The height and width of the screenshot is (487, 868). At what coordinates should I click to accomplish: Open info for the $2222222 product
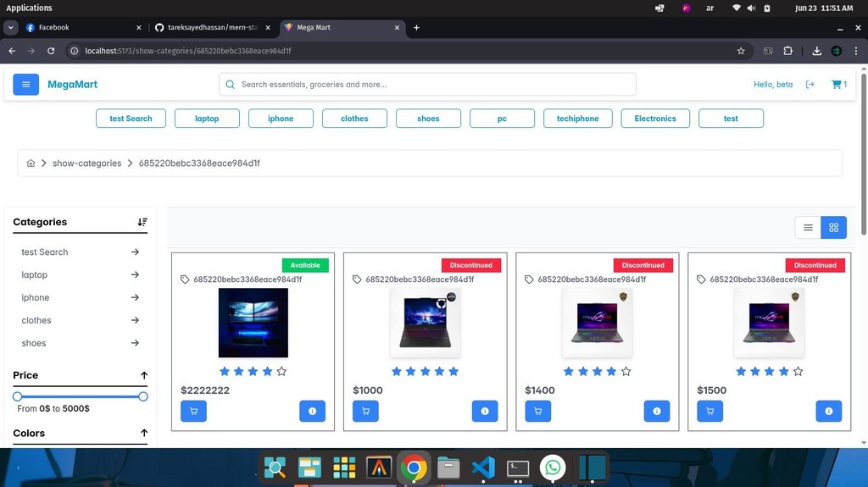pos(312,411)
